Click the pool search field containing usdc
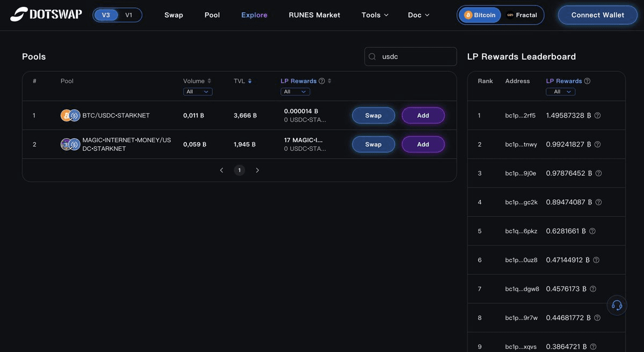The image size is (644, 352). pos(410,57)
